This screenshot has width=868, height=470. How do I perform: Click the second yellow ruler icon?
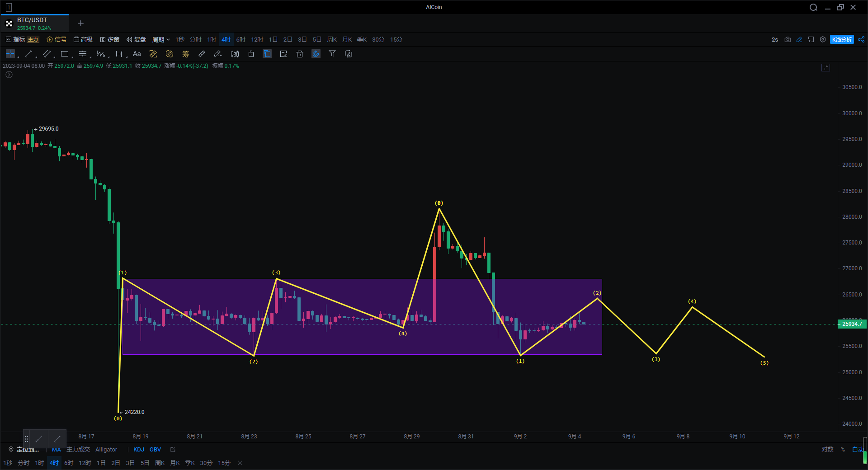coord(170,54)
